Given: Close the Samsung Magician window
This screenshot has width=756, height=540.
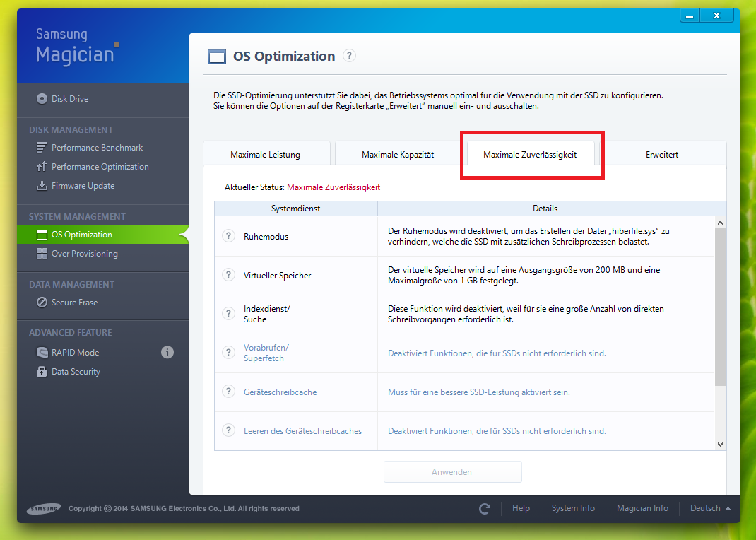Looking at the screenshot, I should [x=717, y=16].
